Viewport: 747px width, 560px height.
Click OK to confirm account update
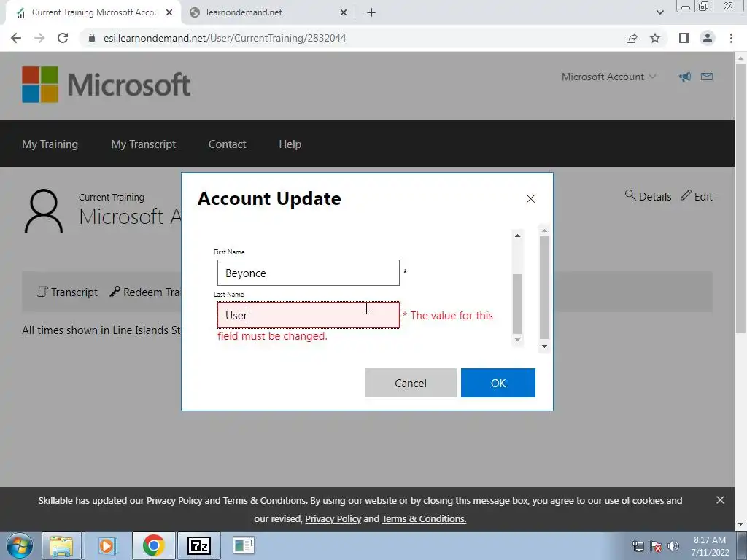498,383
